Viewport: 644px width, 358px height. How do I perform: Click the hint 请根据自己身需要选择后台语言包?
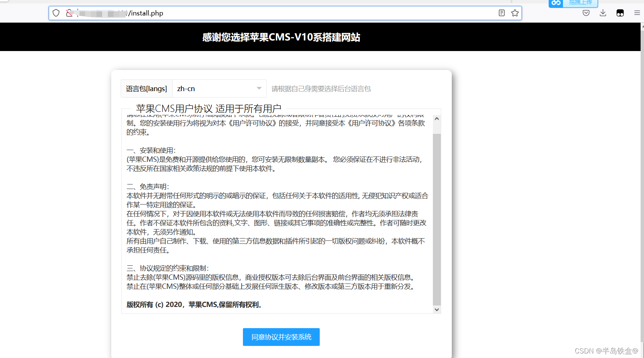click(321, 88)
